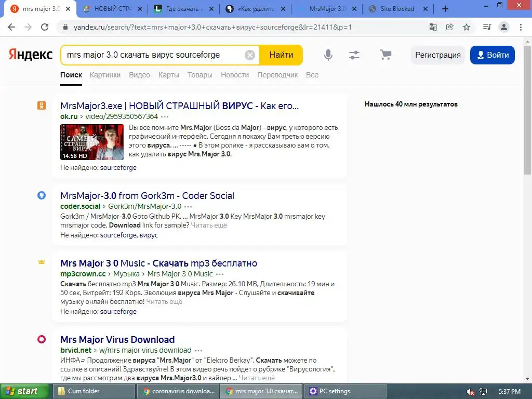Open 'Cum folder' taskbar item
Screen dimensions: 532x399
94,392
